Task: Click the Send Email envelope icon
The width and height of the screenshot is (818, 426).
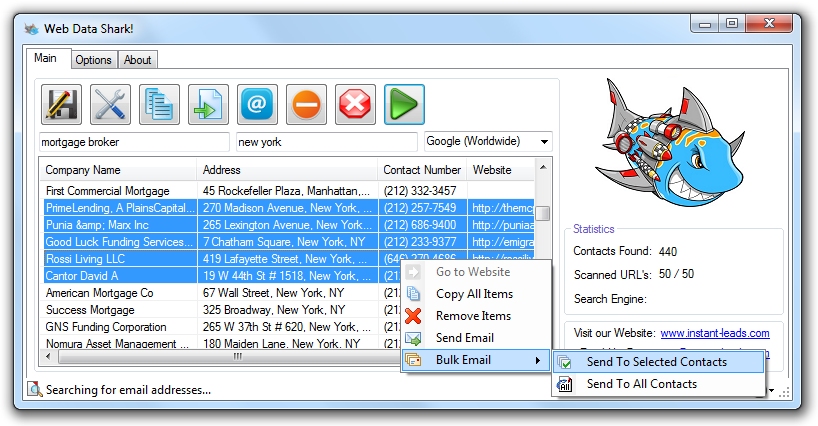Action: [413, 338]
